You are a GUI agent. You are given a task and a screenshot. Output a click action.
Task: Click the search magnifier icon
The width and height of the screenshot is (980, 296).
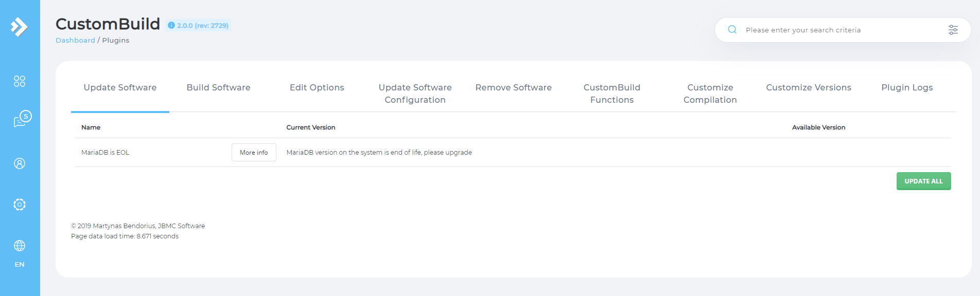coord(732,30)
